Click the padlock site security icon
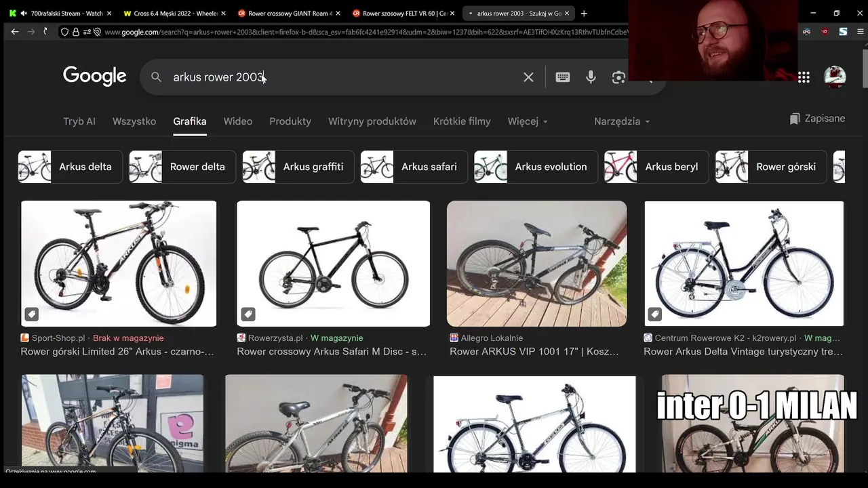The height and width of the screenshot is (488, 868). click(x=75, y=32)
